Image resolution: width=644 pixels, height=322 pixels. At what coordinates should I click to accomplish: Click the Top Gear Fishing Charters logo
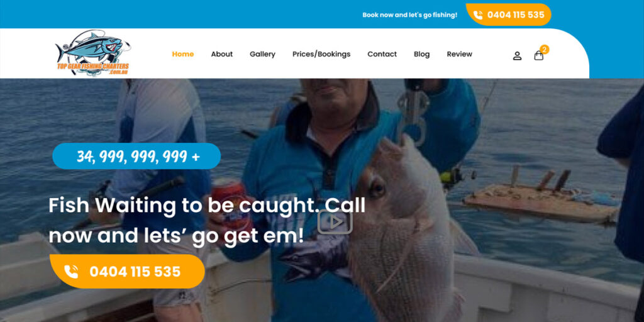coord(93,53)
